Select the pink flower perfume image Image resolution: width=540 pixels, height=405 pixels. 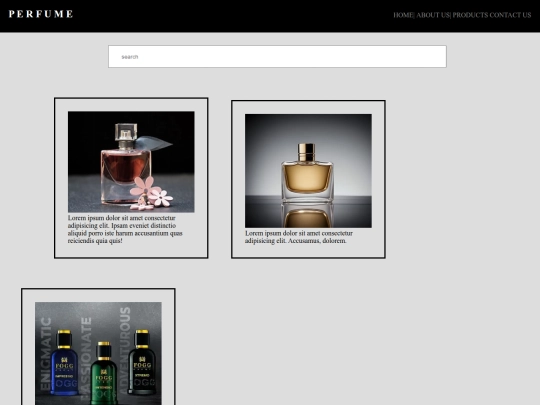131,162
